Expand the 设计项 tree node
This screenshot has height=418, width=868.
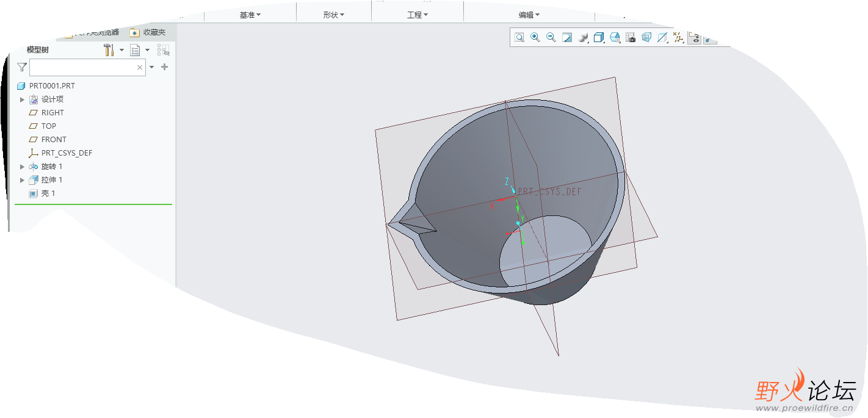point(23,99)
